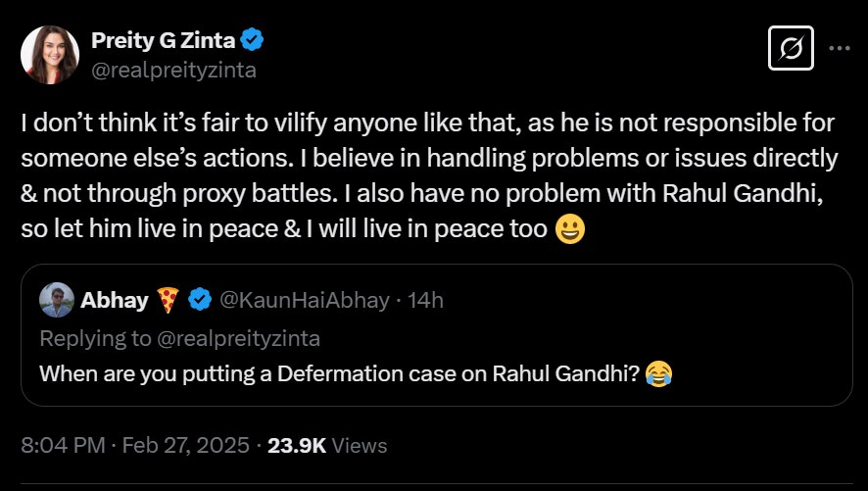Click Abhay's small avatar in quoted post
The width and height of the screenshot is (868, 491).
[x=56, y=299]
